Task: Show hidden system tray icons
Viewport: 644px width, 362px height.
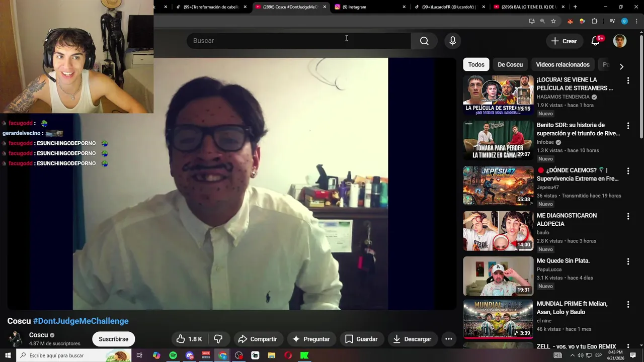Action: coord(572,355)
